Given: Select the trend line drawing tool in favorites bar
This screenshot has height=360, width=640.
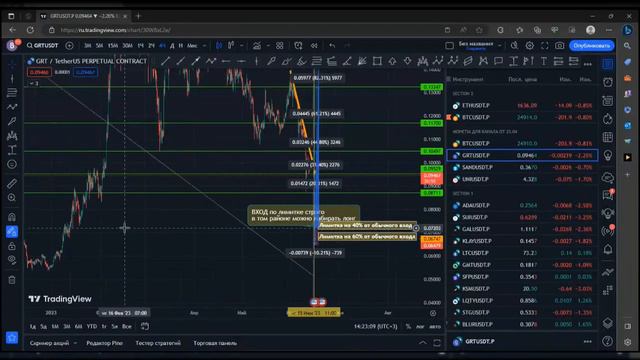Looking at the screenshot, I should pyautogui.click(x=165, y=61).
